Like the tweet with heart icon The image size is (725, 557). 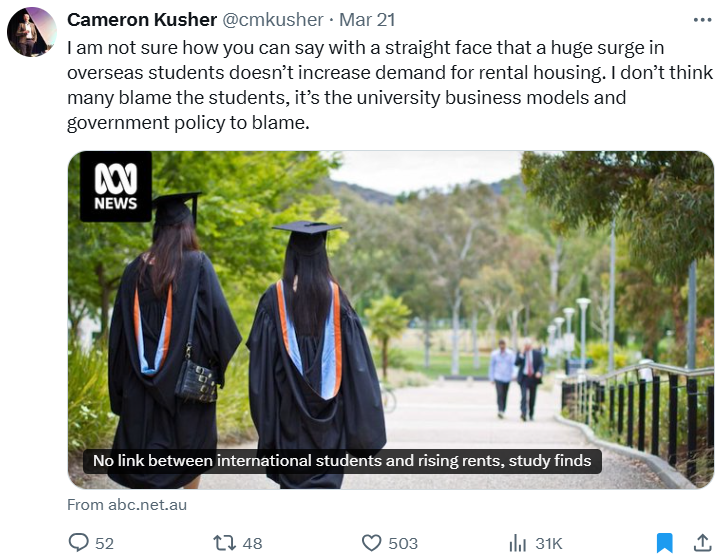click(371, 543)
